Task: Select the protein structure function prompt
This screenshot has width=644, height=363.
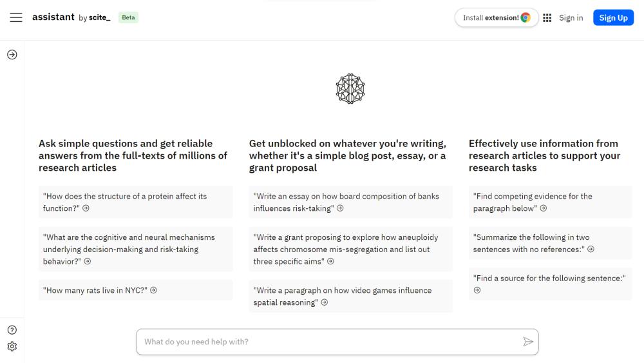Action: [135, 202]
